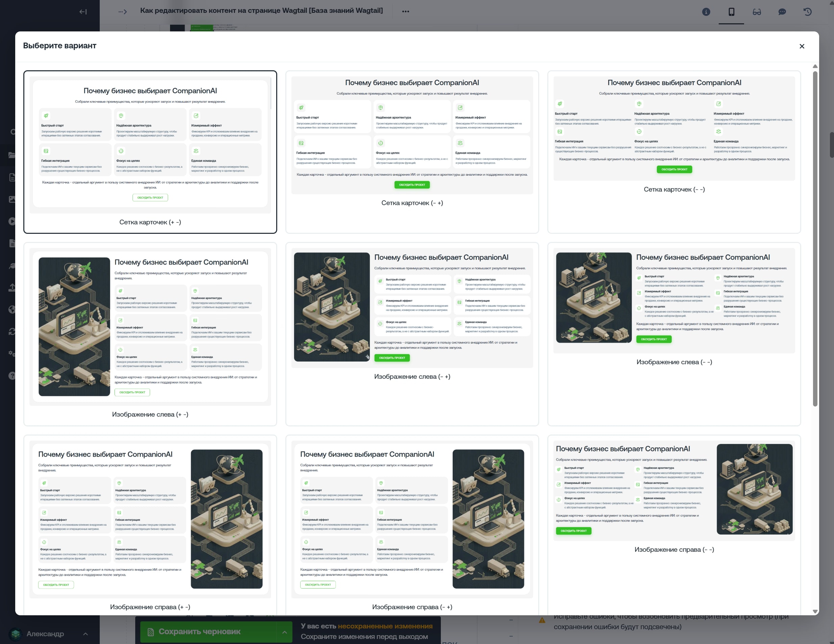This screenshot has width=834, height=644.
Task: Click the dialog scrollbar up arrow
Action: click(x=815, y=67)
